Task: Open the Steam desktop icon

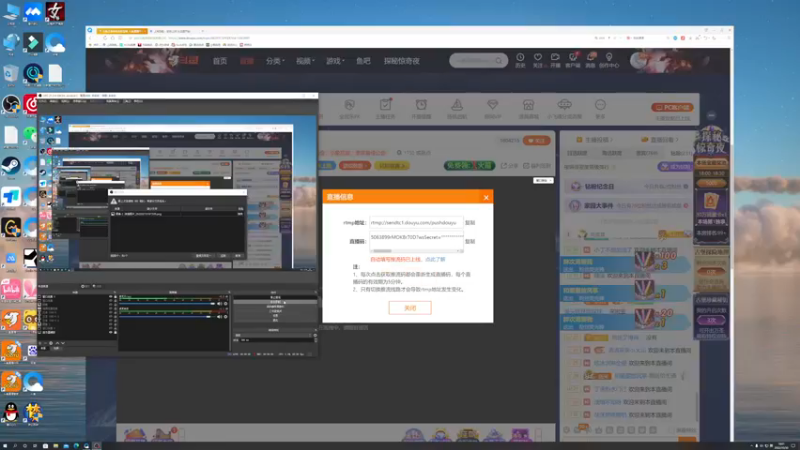Action: tap(11, 166)
